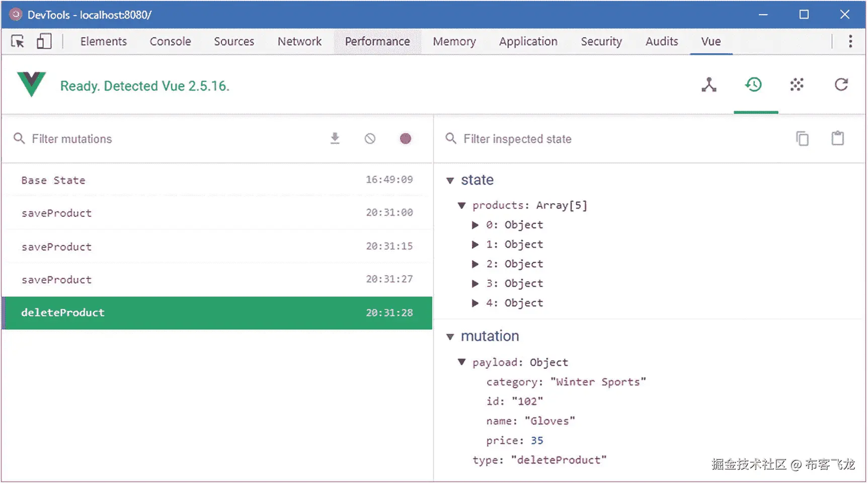Click the Commit All download icon
Image resolution: width=868 pixels, height=484 pixels.
coord(335,138)
